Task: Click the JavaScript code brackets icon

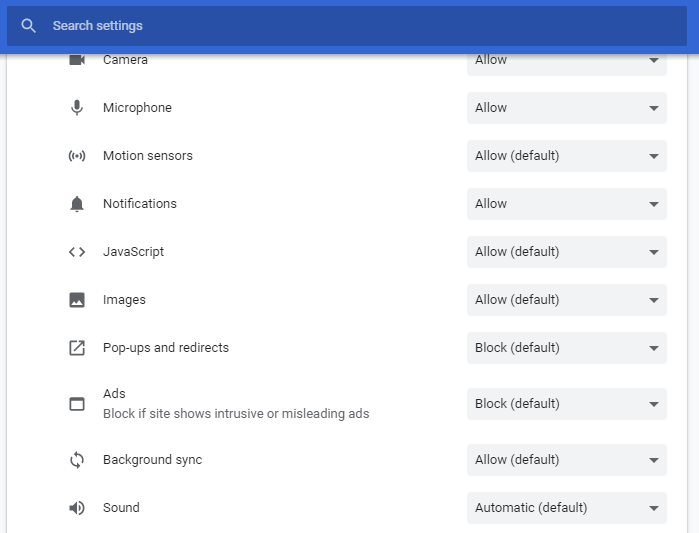Action: point(77,252)
